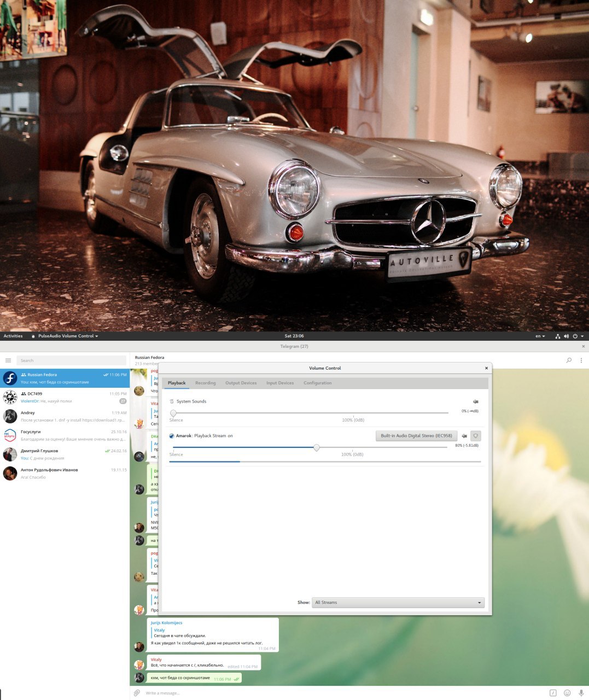Switch to the Recording tab
This screenshot has height=700, width=589.
click(x=206, y=383)
